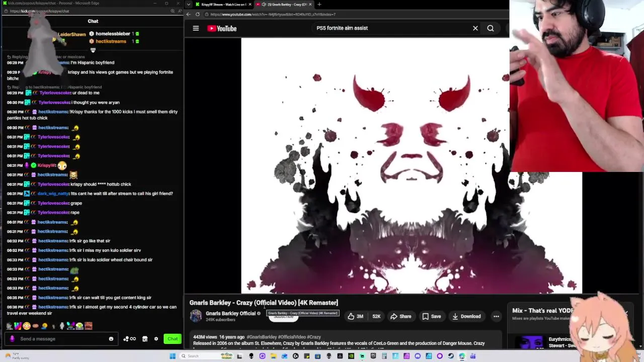Go back in the browser
The height and width of the screenshot is (362, 644).
(x=189, y=14)
